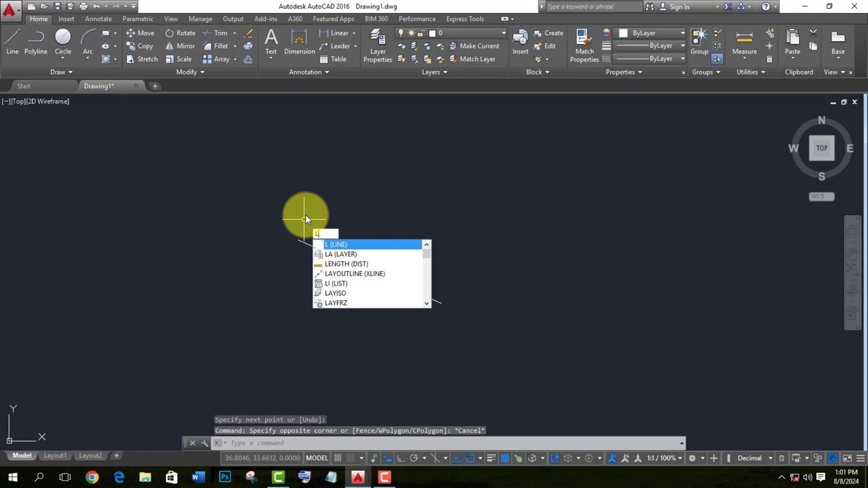
Task: Click the Object Color swatch icon
Action: (606, 33)
